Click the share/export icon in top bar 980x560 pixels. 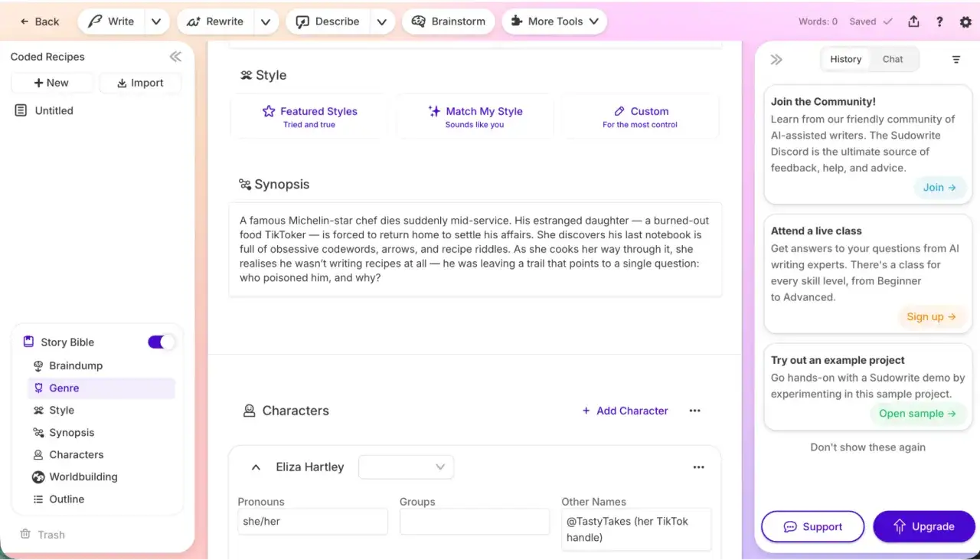913,21
